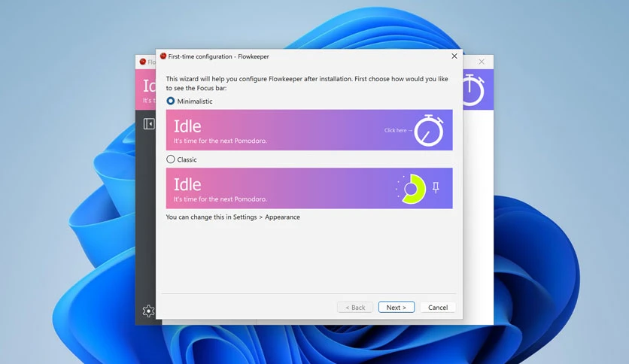
Task: Open settings gear in Flowkeeper main window
Action: (148, 311)
